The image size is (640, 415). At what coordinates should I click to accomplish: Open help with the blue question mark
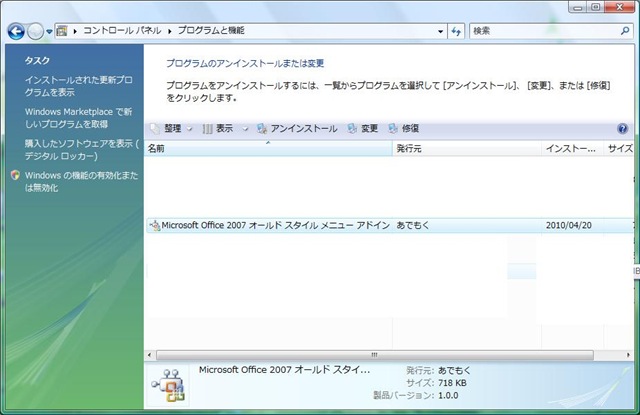[x=622, y=129]
